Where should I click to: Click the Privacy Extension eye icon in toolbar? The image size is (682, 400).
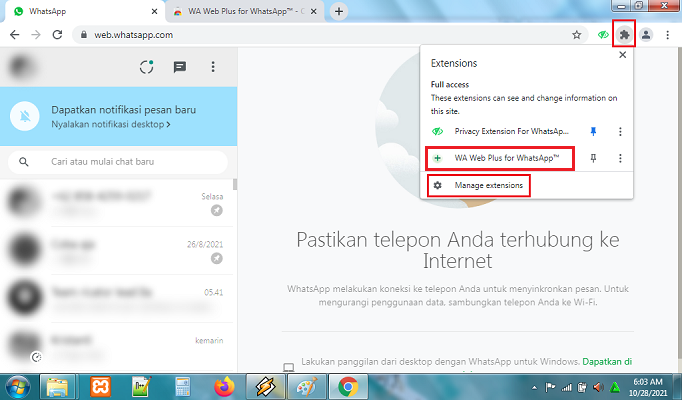603,35
